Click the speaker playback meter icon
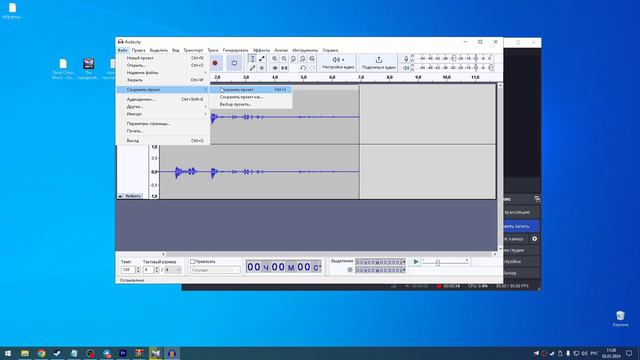The height and width of the screenshot is (360, 640). pyautogui.click(x=406, y=68)
